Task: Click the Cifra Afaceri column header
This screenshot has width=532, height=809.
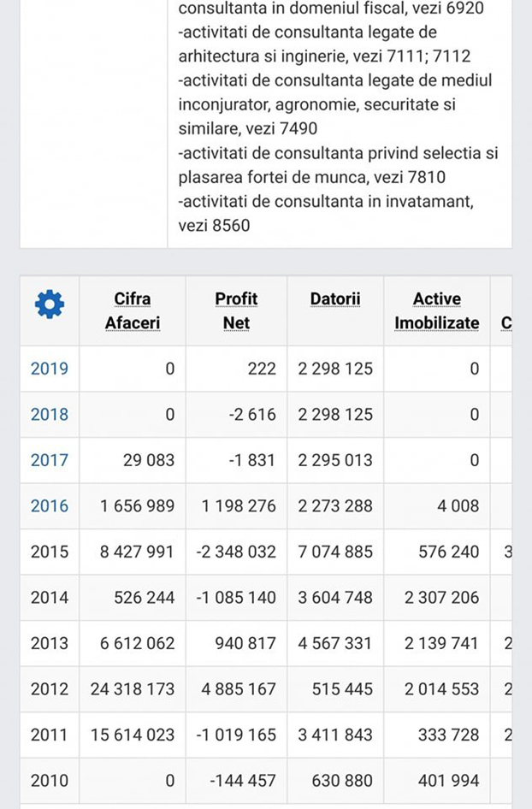Action: click(132, 310)
